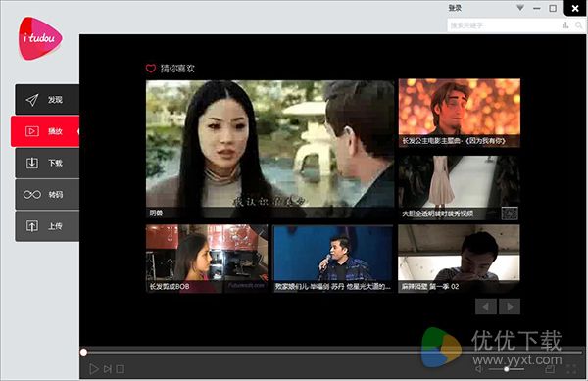
Task: Click the heart icon beside 猜你喜欢
Action: click(151, 69)
